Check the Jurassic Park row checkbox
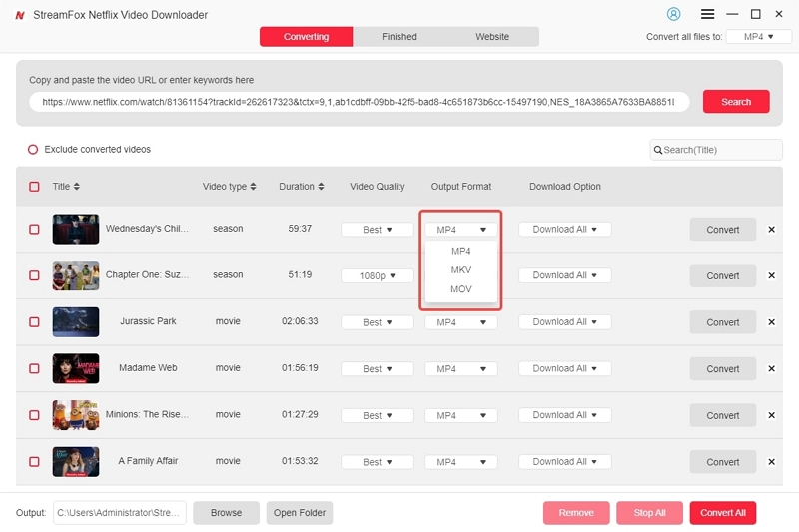 34,322
